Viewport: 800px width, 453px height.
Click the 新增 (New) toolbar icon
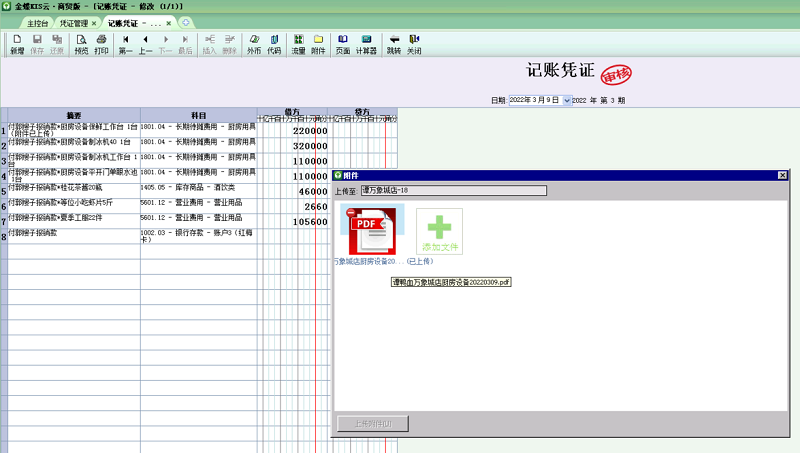pyautogui.click(x=17, y=44)
